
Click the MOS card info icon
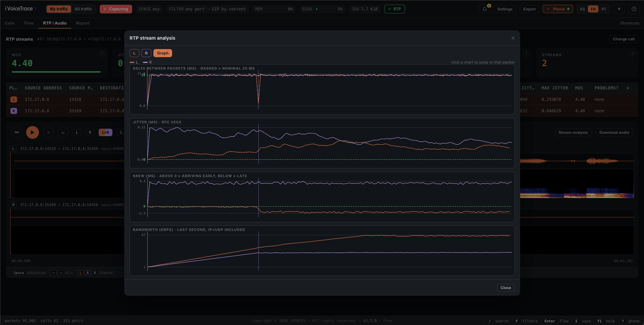(102, 54)
